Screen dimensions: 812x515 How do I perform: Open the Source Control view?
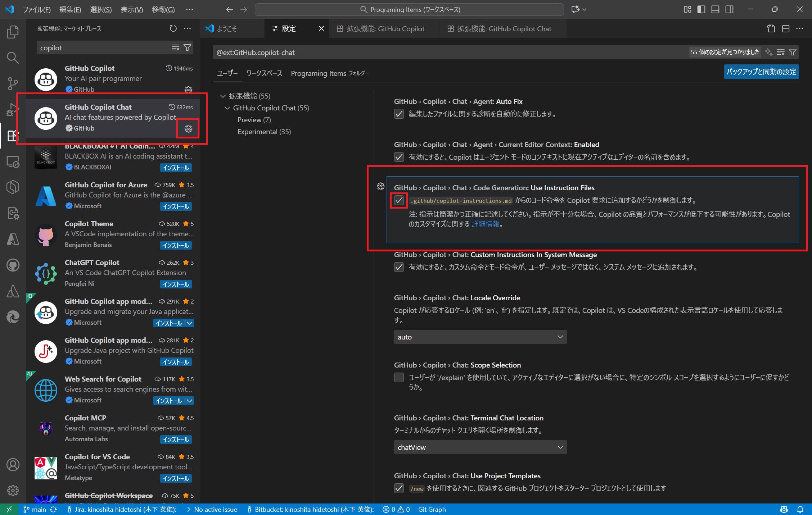coord(13,84)
